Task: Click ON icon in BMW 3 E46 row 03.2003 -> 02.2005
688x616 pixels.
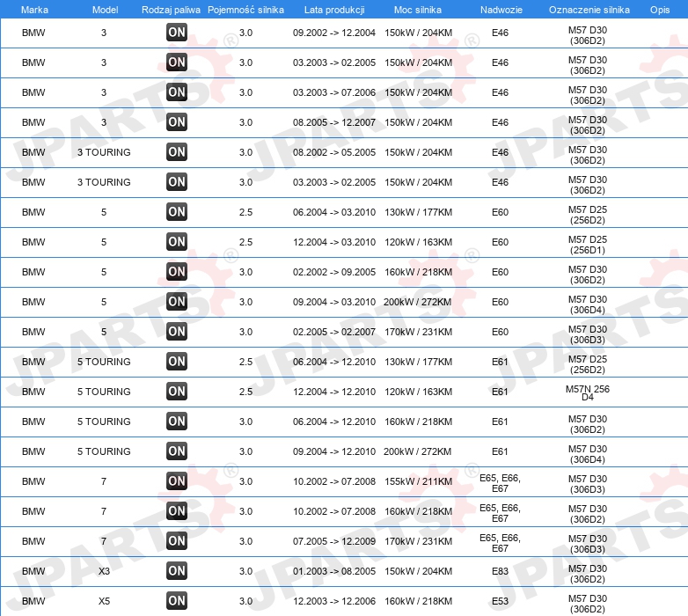Action: (x=177, y=62)
